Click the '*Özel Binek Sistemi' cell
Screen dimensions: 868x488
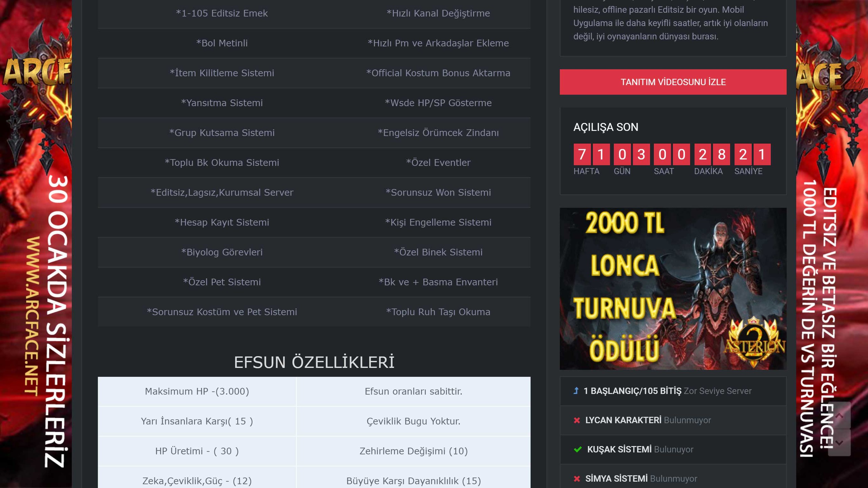438,252
